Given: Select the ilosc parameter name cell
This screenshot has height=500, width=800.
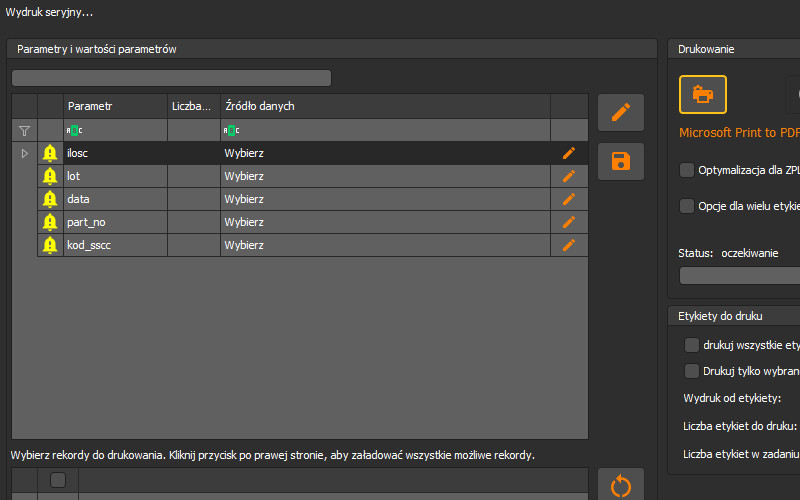Looking at the screenshot, I should (115, 153).
